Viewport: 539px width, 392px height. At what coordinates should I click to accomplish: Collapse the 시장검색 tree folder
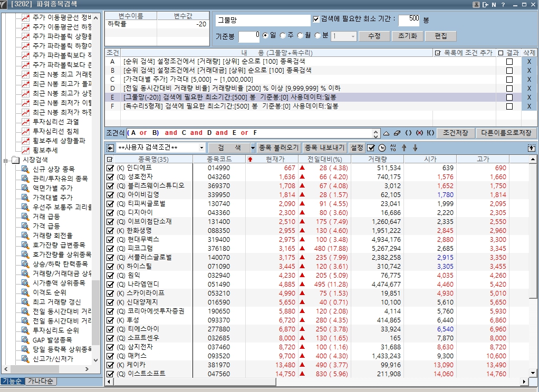coord(6,160)
